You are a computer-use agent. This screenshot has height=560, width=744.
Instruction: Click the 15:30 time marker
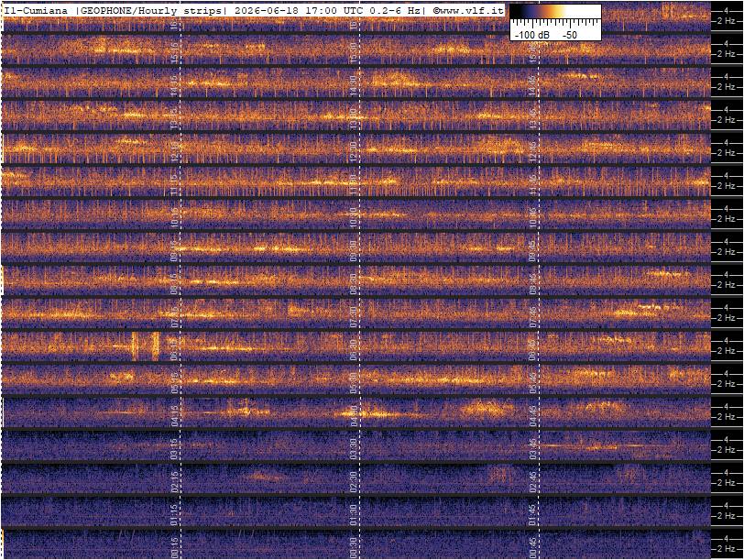[353, 52]
